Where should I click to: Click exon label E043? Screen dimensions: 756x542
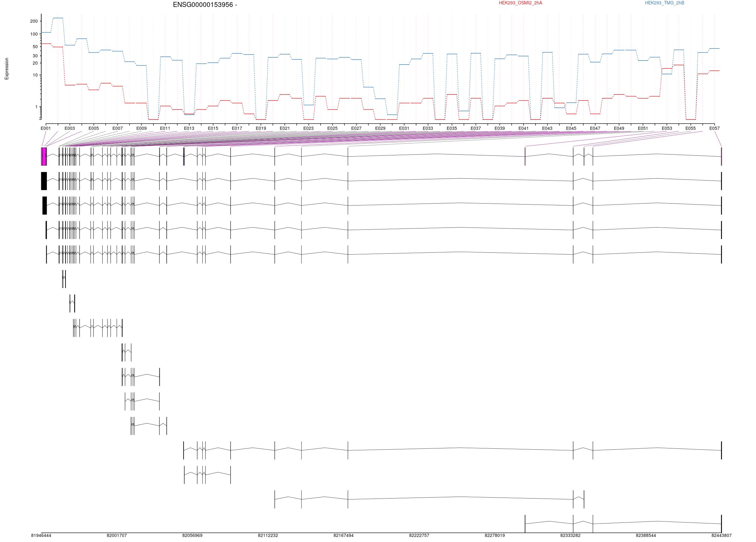tap(547, 129)
